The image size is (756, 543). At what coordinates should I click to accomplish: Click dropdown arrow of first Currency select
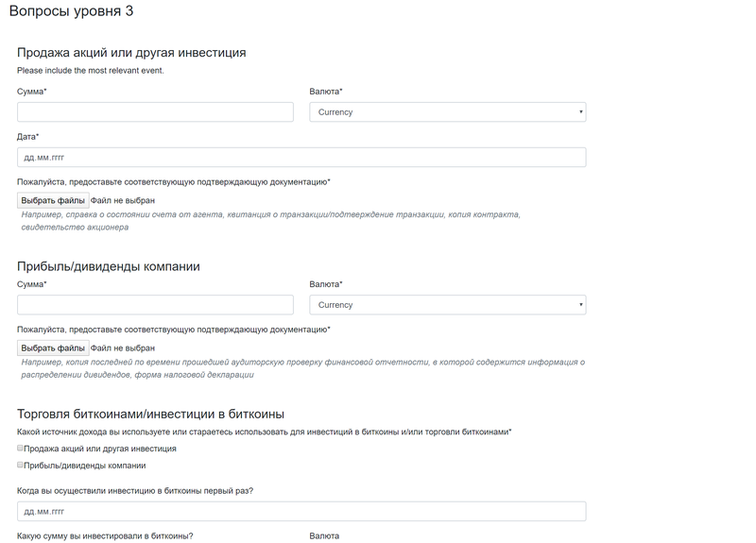coord(580,111)
